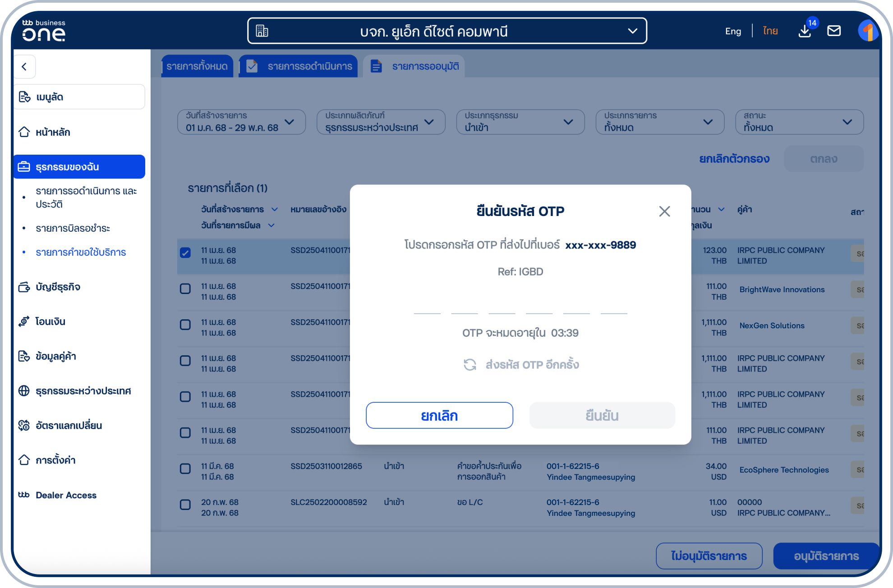
Task: Open the สถานะ status filter dropdown
Action: (799, 122)
